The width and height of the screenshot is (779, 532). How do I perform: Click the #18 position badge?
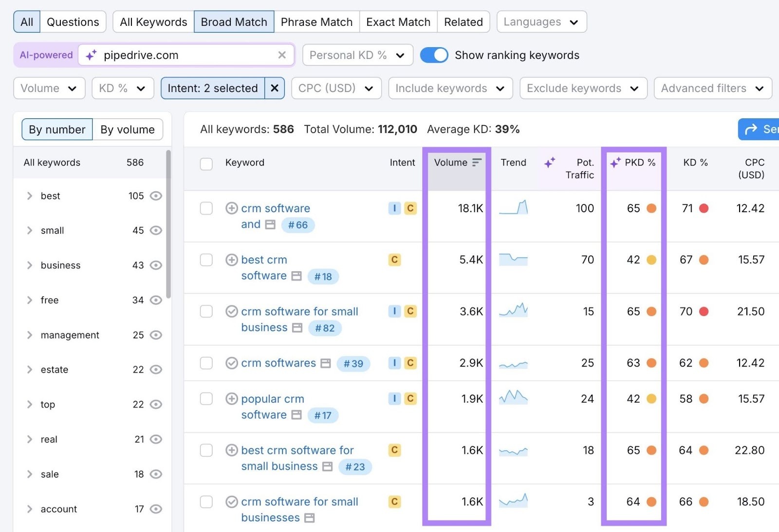[x=323, y=276]
